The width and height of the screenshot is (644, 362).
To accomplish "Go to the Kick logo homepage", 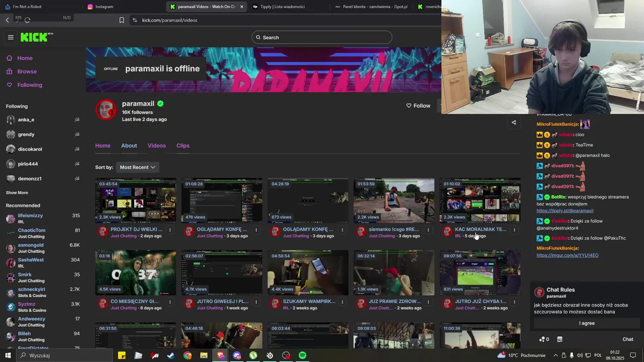I will (37, 37).
